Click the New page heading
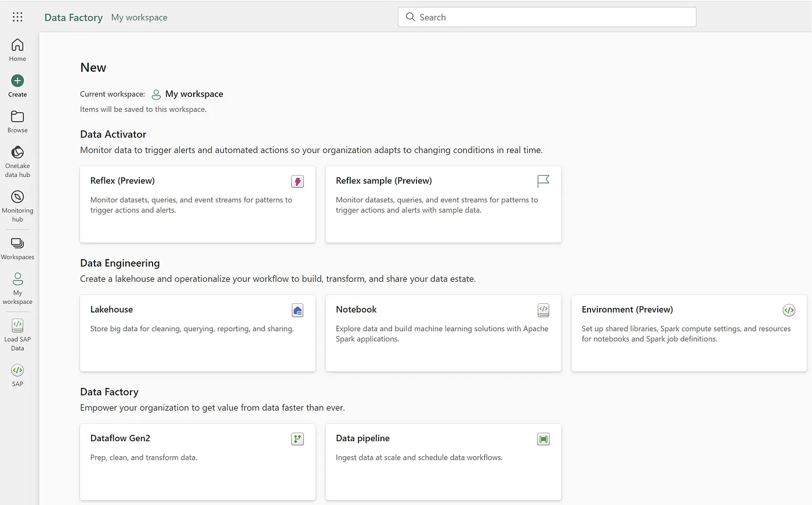This screenshot has height=505, width=812. 93,67
